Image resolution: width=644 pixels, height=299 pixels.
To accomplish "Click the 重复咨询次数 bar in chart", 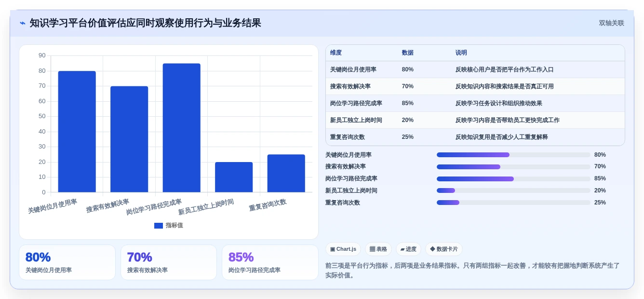I will [286, 173].
